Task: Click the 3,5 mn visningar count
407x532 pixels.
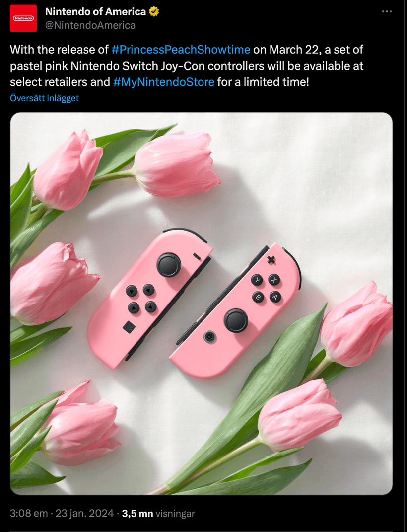Action: coord(158,513)
